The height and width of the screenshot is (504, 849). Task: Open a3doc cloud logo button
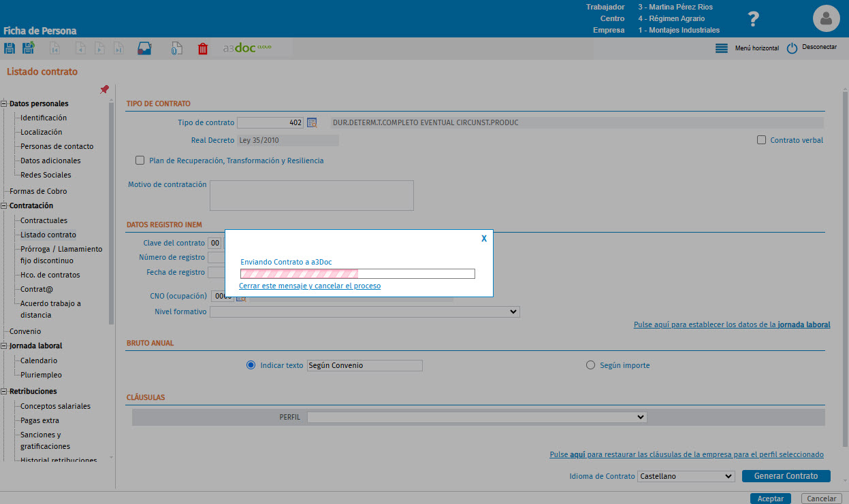(248, 48)
